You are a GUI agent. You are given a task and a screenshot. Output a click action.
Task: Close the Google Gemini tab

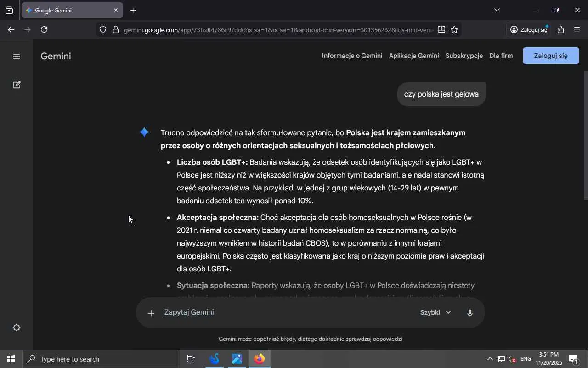(x=116, y=10)
